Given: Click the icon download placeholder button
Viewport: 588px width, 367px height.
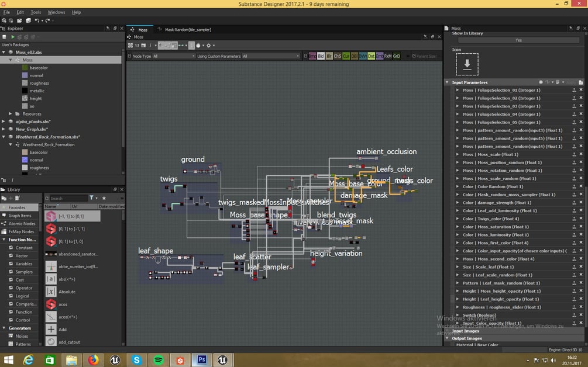Looking at the screenshot, I should (467, 64).
